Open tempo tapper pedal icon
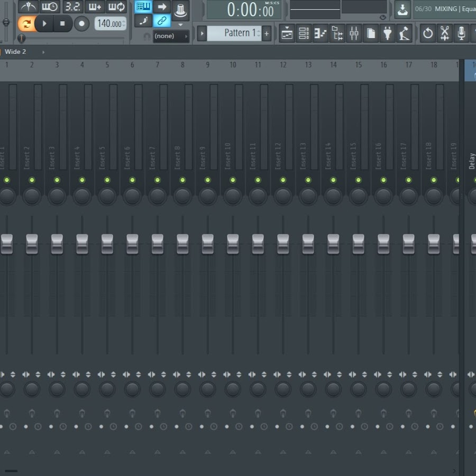Image resolution: width=476 pixels, height=476 pixels. (405, 33)
